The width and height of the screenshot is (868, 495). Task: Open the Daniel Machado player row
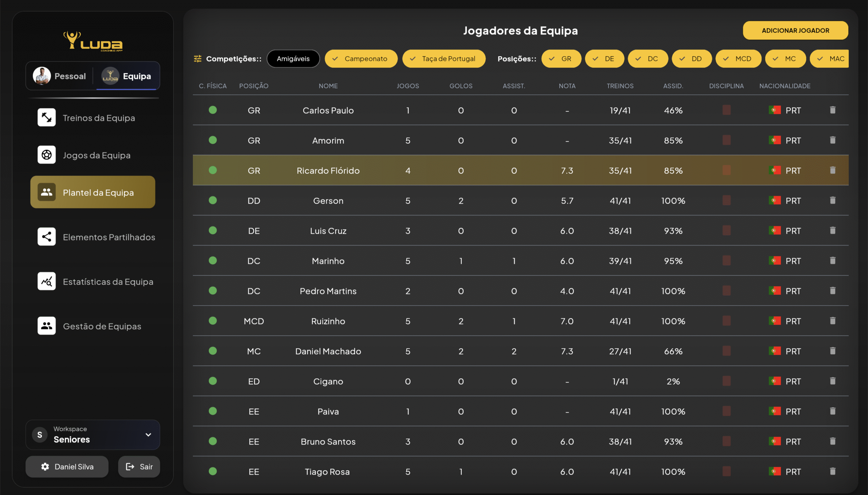[x=328, y=351]
